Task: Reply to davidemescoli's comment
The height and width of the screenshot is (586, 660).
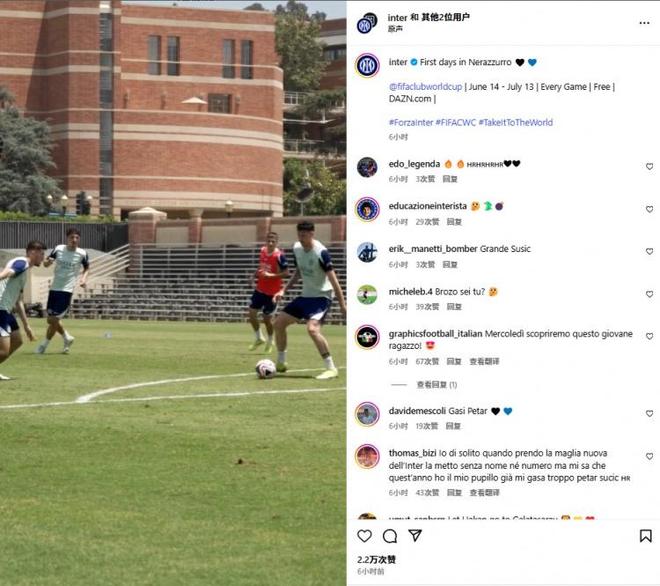Action: (453, 426)
